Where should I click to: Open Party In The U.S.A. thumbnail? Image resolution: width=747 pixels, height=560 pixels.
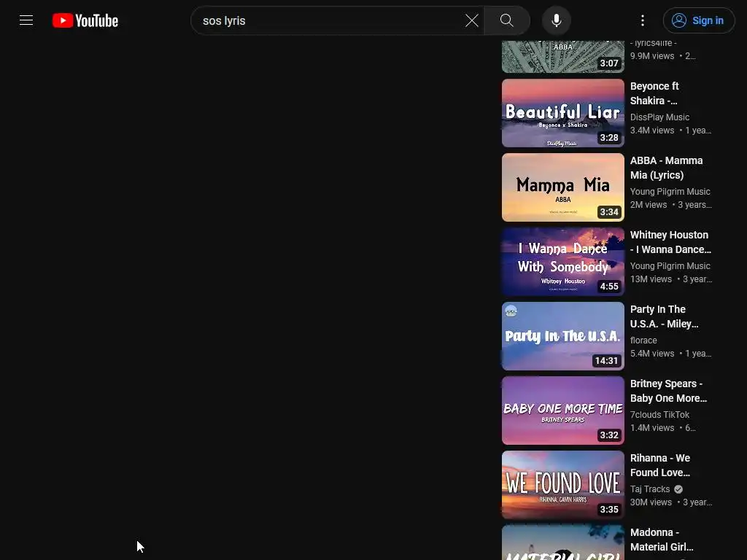[x=563, y=335]
